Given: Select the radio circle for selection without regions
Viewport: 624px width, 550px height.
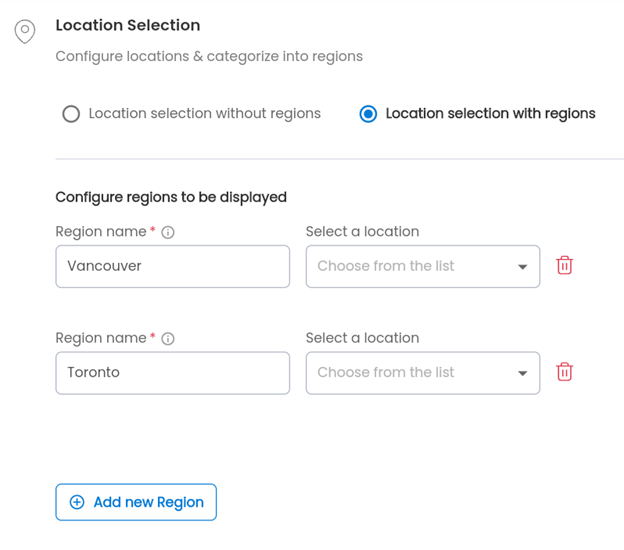Looking at the screenshot, I should click(71, 114).
